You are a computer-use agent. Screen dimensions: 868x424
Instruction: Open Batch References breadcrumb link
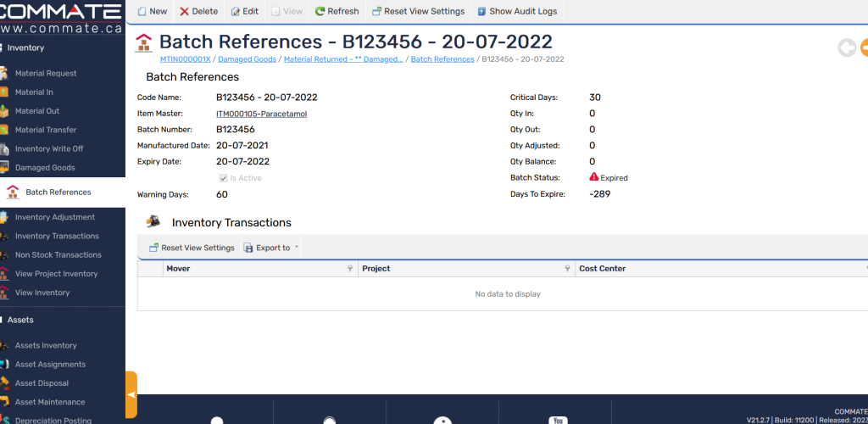coord(442,59)
